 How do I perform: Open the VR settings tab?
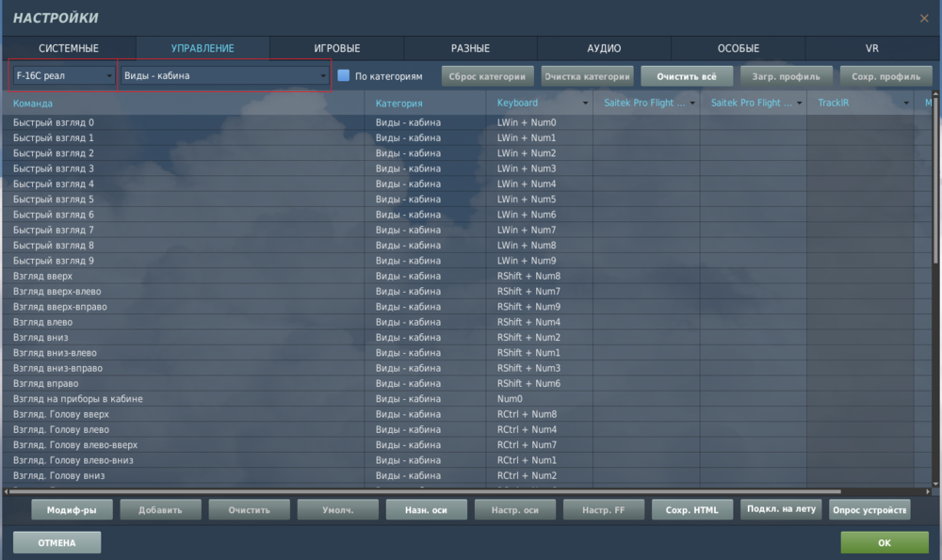tap(871, 47)
